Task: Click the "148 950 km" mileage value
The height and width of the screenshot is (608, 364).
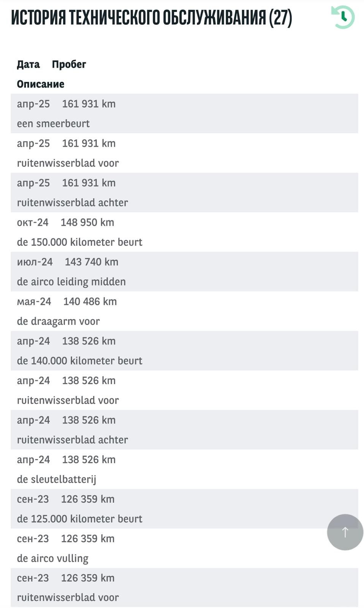Action: [87, 222]
